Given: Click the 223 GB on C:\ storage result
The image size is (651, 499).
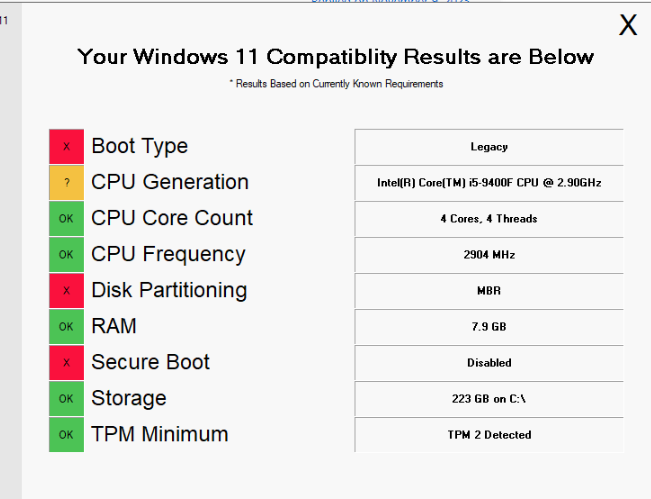Looking at the screenshot, I should pos(489,399).
